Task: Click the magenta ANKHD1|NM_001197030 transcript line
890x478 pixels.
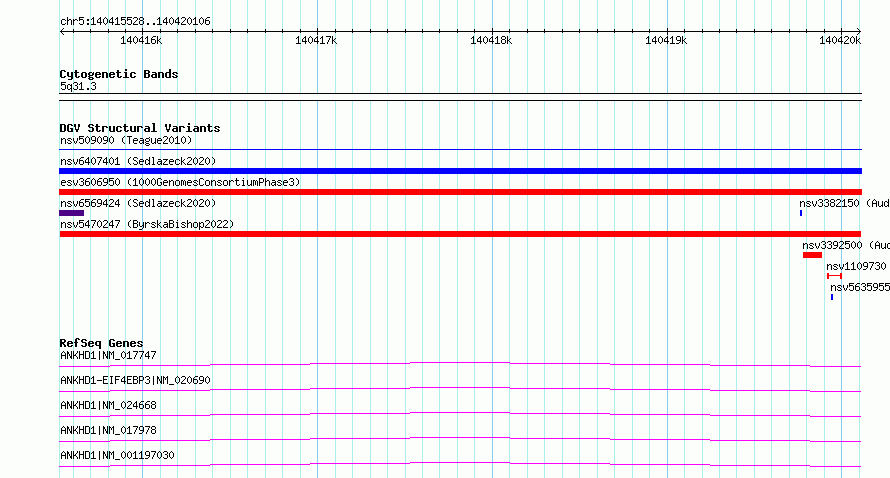Action: [x=460, y=464]
